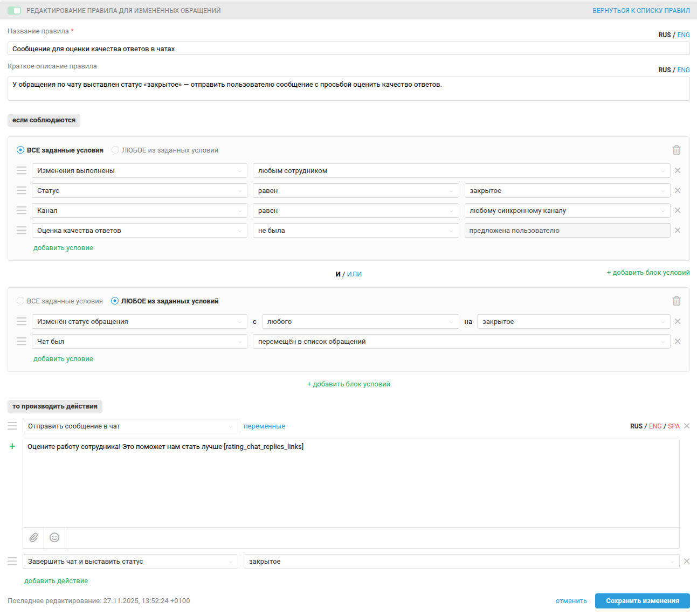
Task: Remove the 'Завершить чат' action row
Action: pos(687,561)
